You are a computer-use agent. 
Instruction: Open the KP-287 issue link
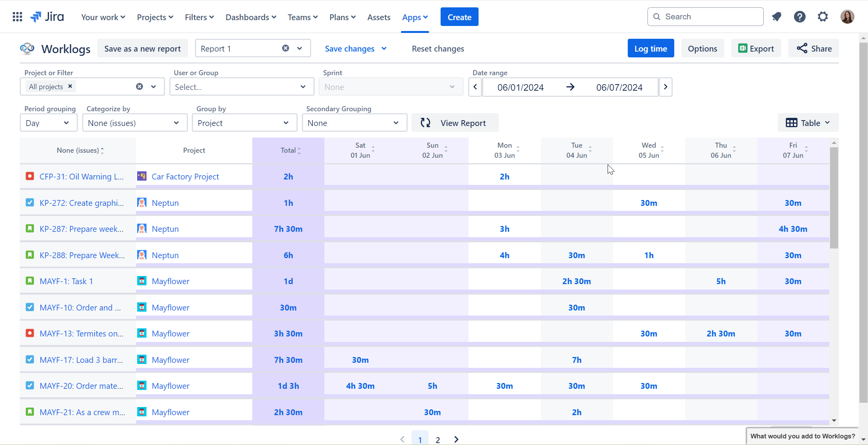81,229
